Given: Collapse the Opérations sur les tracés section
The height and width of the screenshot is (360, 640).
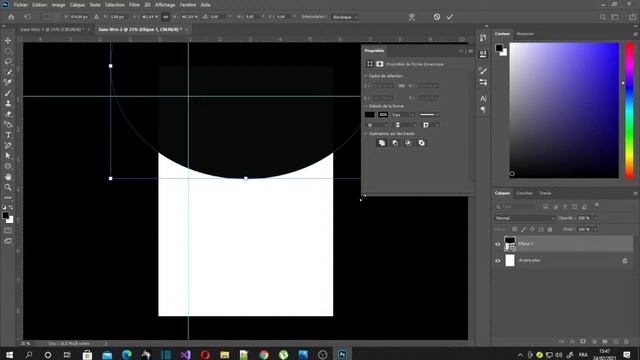Looking at the screenshot, I should [x=366, y=133].
